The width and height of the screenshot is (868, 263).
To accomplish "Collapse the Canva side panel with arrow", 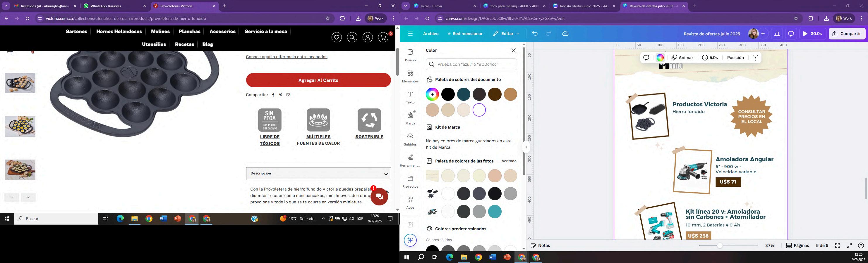I will click(x=526, y=147).
